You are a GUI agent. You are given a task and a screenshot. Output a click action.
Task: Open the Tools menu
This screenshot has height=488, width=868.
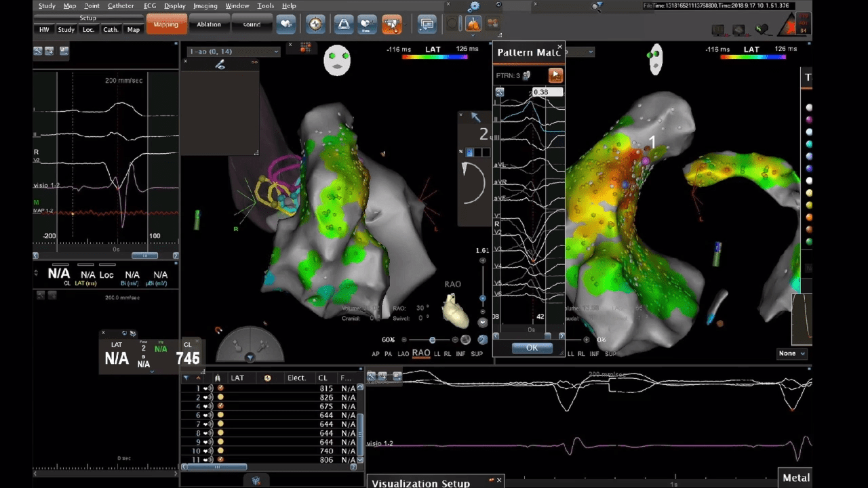(x=265, y=6)
